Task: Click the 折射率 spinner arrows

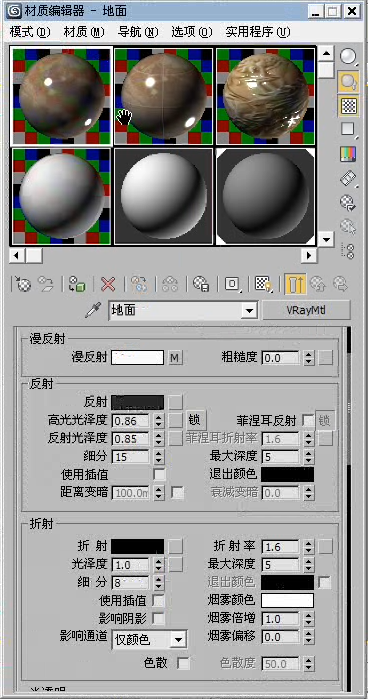Action: (x=308, y=547)
